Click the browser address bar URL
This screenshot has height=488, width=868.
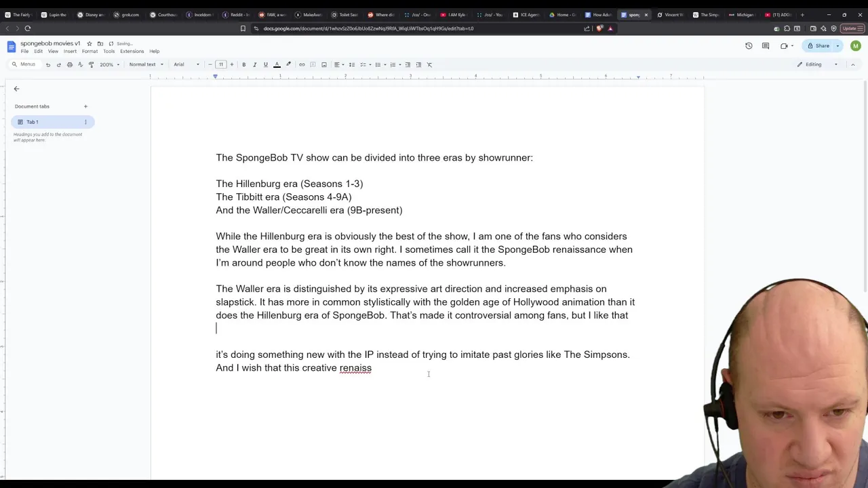(x=368, y=28)
